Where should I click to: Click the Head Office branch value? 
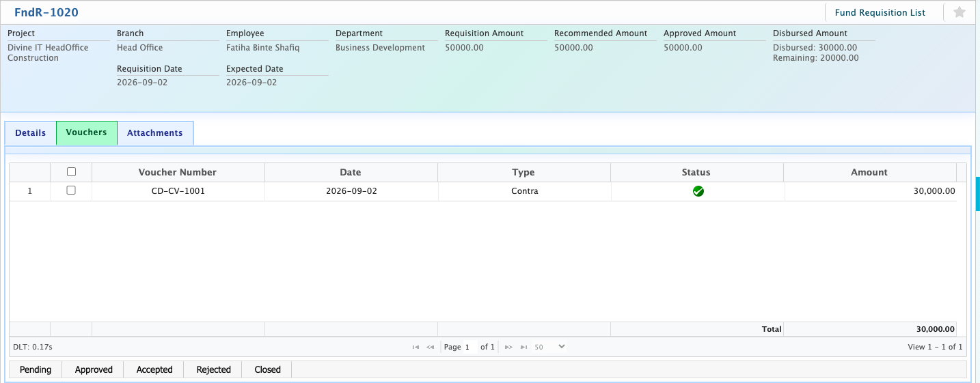coord(140,48)
